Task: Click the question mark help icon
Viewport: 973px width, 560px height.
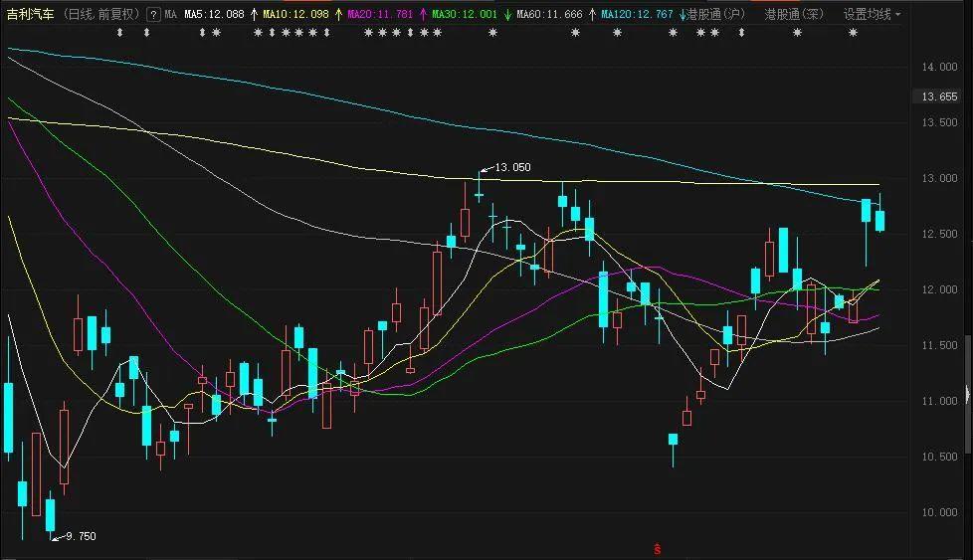Action: point(153,14)
